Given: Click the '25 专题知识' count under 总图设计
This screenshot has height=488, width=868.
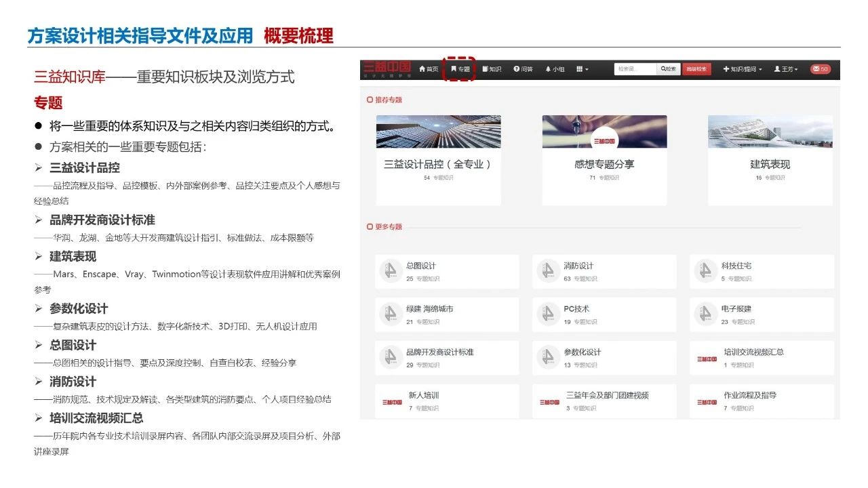Looking at the screenshot, I should pyautogui.click(x=423, y=279).
